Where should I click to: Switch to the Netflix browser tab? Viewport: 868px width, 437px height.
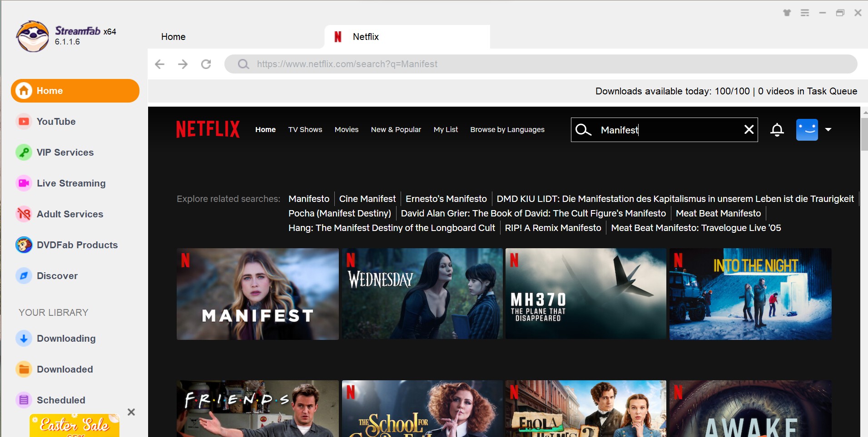click(x=407, y=37)
